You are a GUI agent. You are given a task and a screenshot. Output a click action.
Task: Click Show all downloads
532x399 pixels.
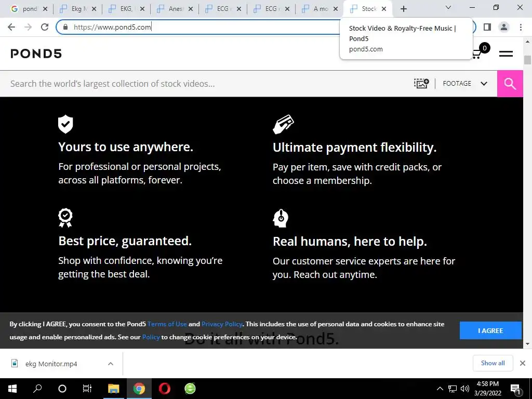(493, 363)
